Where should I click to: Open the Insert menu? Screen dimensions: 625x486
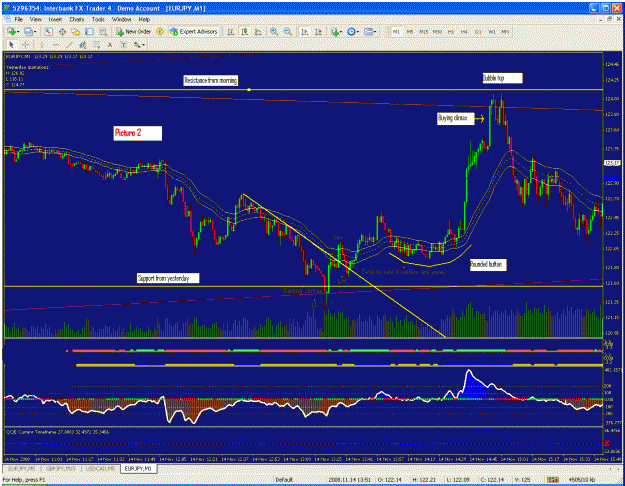(x=55, y=19)
